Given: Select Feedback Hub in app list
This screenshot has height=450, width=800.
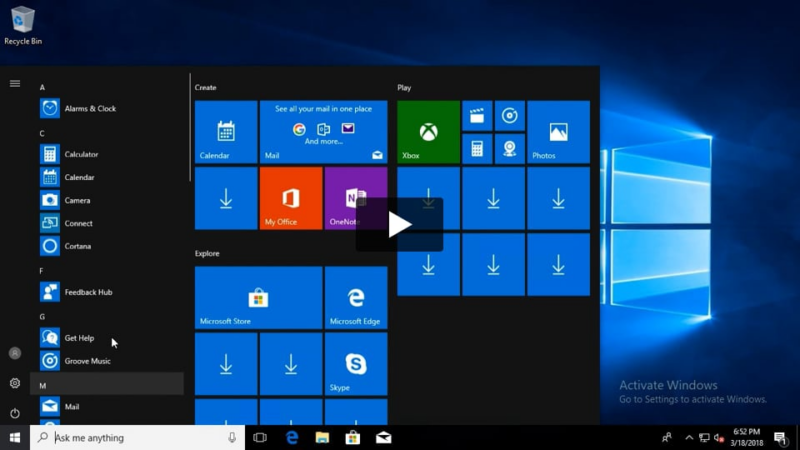Looking at the screenshot, I should pyautogui.click(x=88, y=292).
